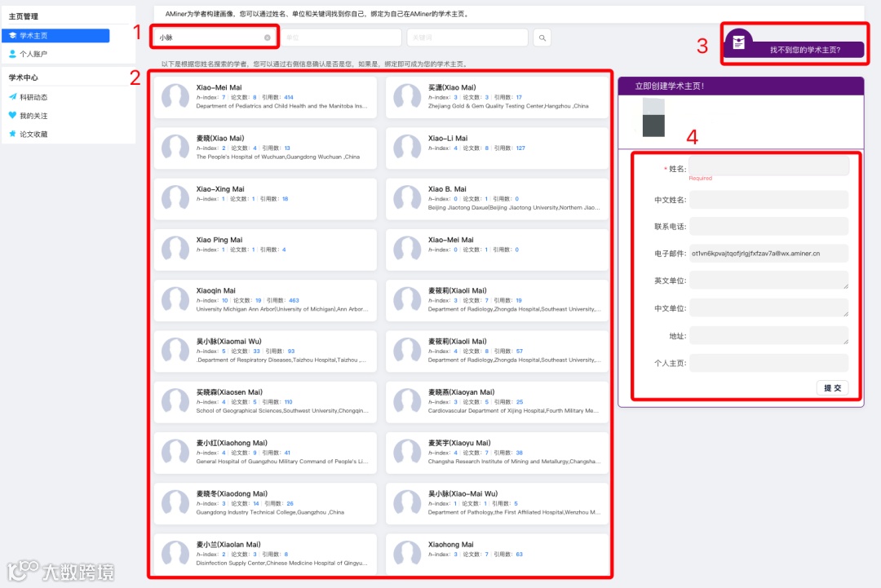881x588 pixels.
Task: Click the required 姓名 input field
Action: [x=768, y=166]
